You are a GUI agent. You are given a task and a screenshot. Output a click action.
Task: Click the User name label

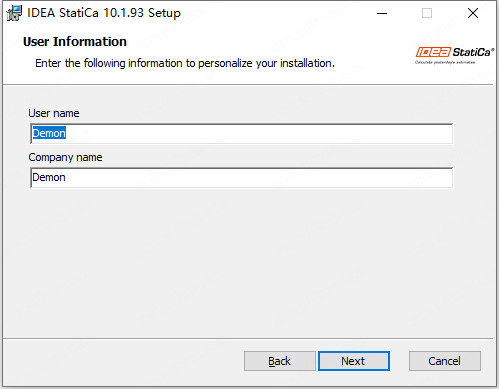pos(54,113)
